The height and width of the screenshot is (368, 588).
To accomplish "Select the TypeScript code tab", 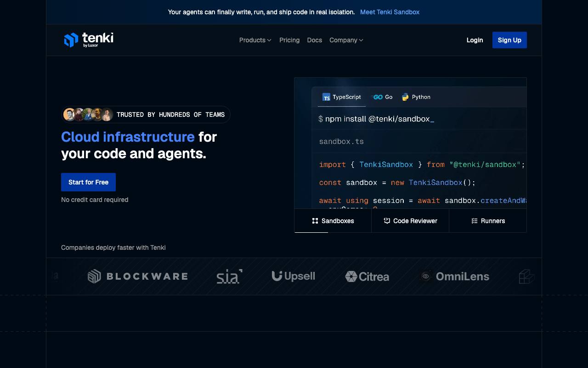I will click(x=342, y=97).
